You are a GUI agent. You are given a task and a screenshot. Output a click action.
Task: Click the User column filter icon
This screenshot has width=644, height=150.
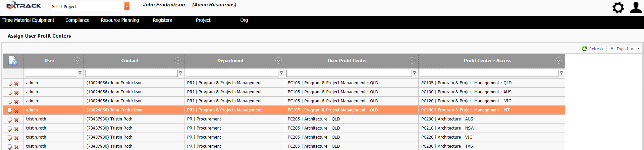[x=80, y=73]
